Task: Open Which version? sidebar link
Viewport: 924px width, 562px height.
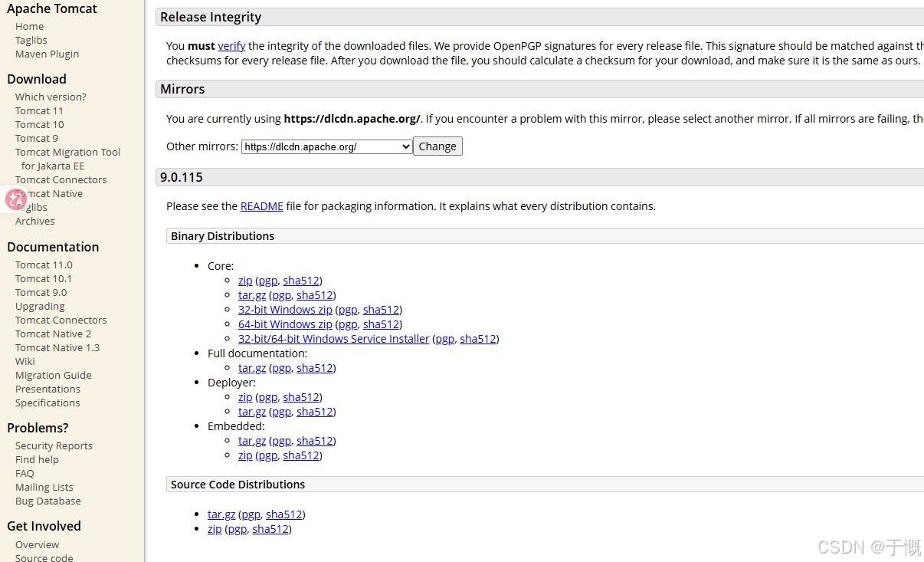Action: (51, 97)
